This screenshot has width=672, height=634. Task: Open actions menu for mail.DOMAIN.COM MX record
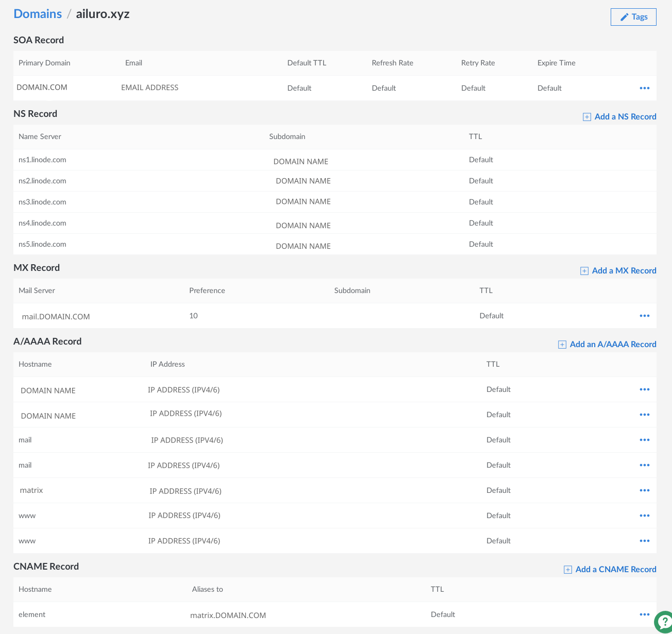point(644,316)
